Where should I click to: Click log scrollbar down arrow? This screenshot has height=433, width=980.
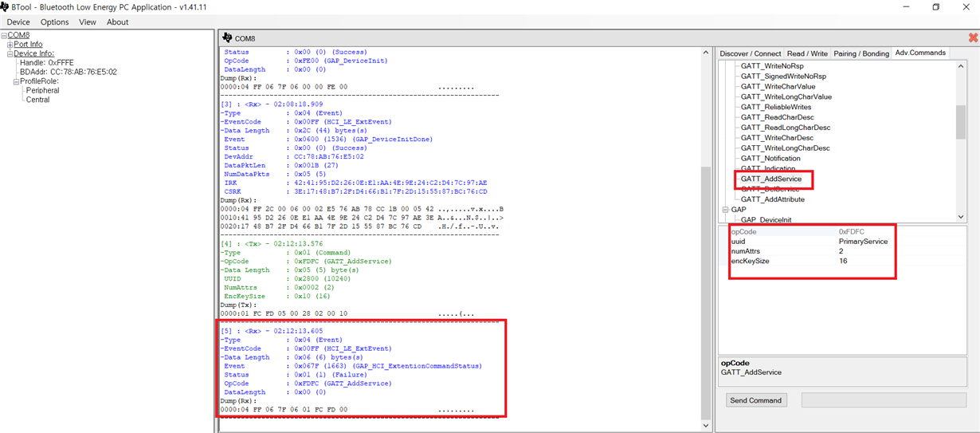[x=705, y=425]
